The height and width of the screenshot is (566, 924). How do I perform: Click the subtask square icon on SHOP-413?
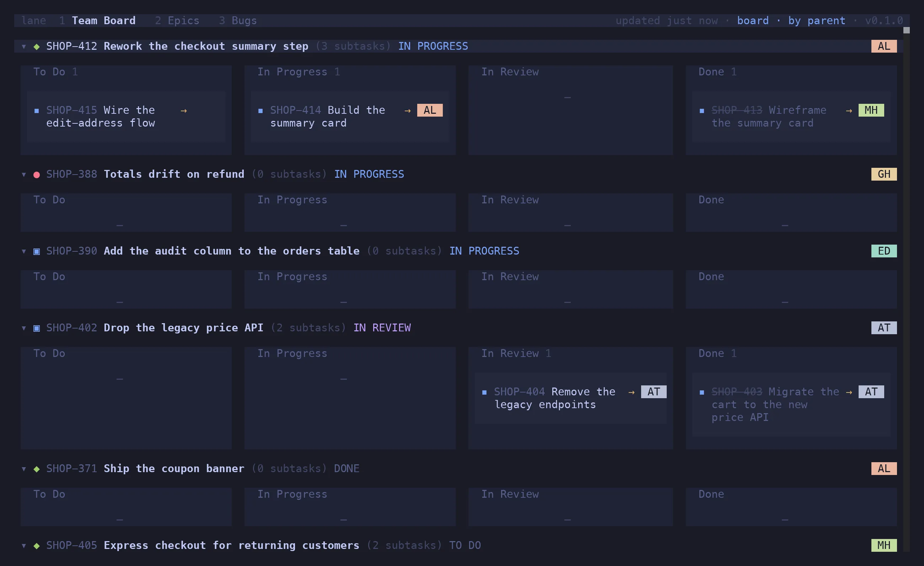702,111
